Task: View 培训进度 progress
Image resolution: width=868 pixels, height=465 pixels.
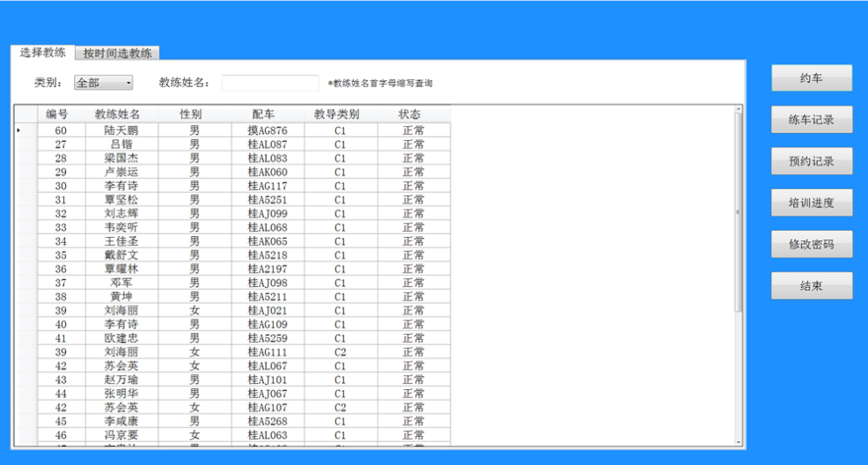Action: click(812, 203)
